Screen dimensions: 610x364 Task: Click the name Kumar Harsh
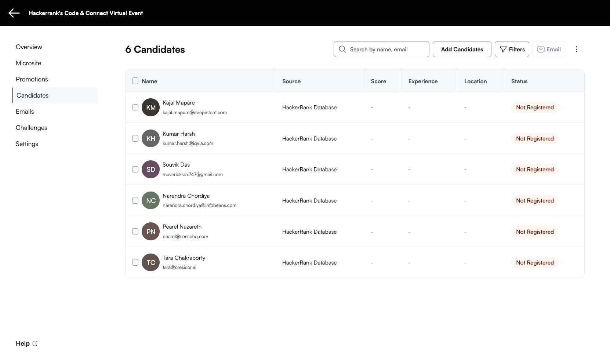pyautogui.click(x=179, y=134)
